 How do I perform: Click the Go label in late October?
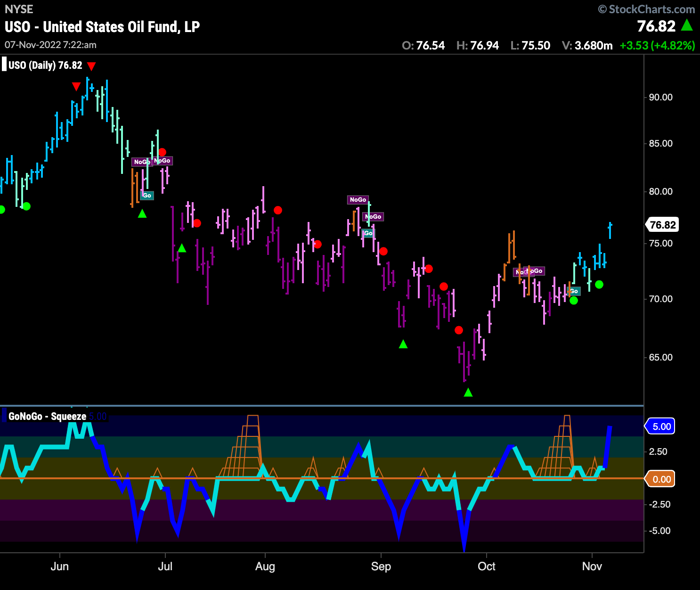coord(574,291)
